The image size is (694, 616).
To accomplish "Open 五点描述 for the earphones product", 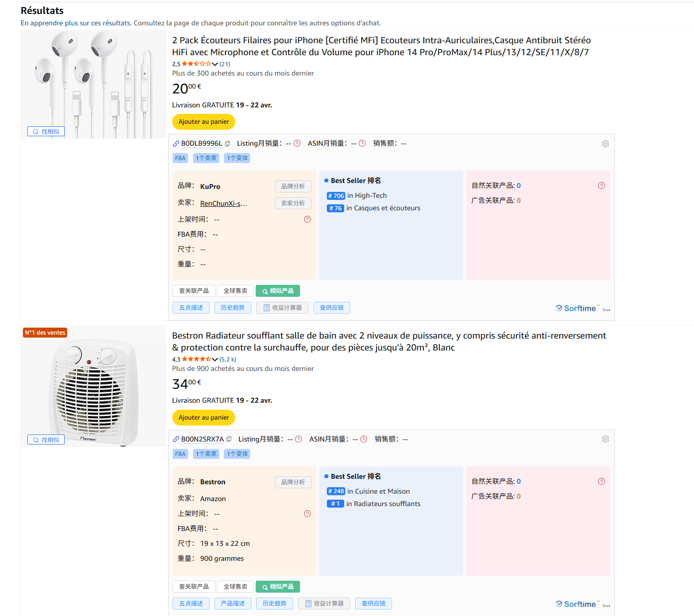I will pos(191,308).
